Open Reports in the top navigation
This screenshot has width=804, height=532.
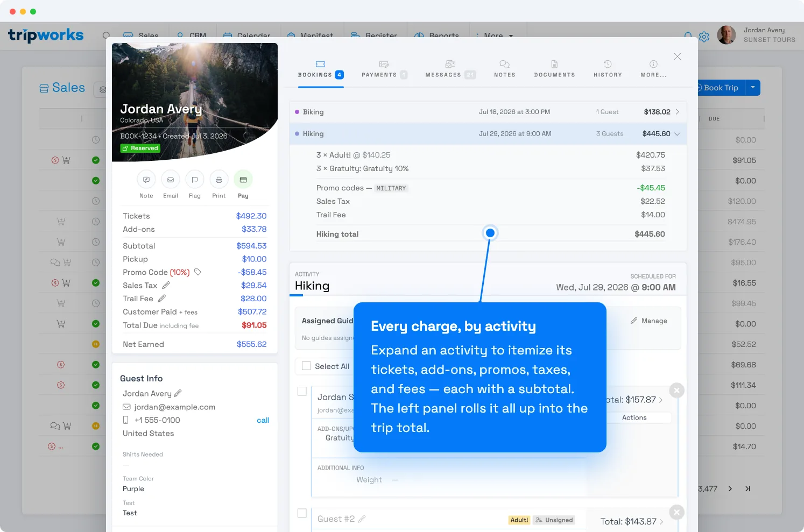point(437,36)
